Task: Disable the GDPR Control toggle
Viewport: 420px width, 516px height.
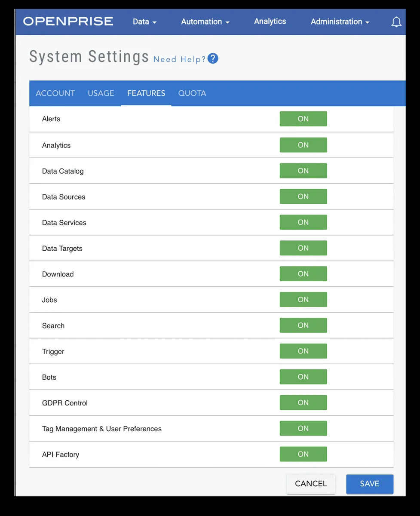Action: 303,402
